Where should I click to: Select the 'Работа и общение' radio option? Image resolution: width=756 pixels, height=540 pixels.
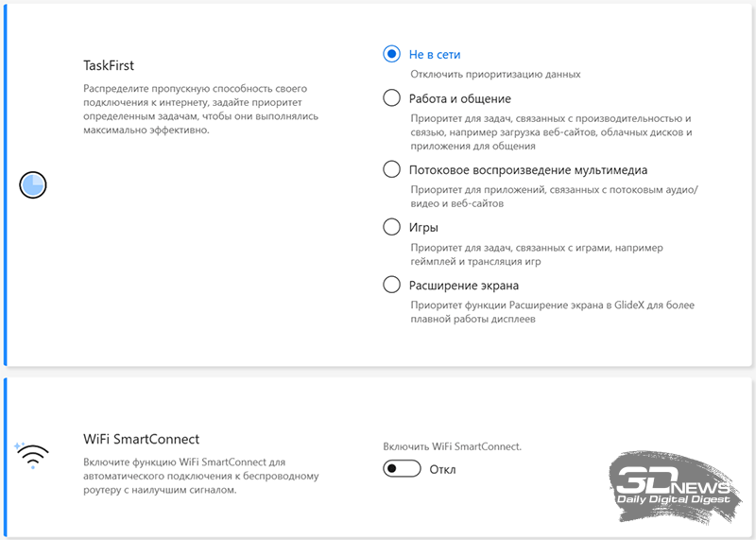point(391,98)
